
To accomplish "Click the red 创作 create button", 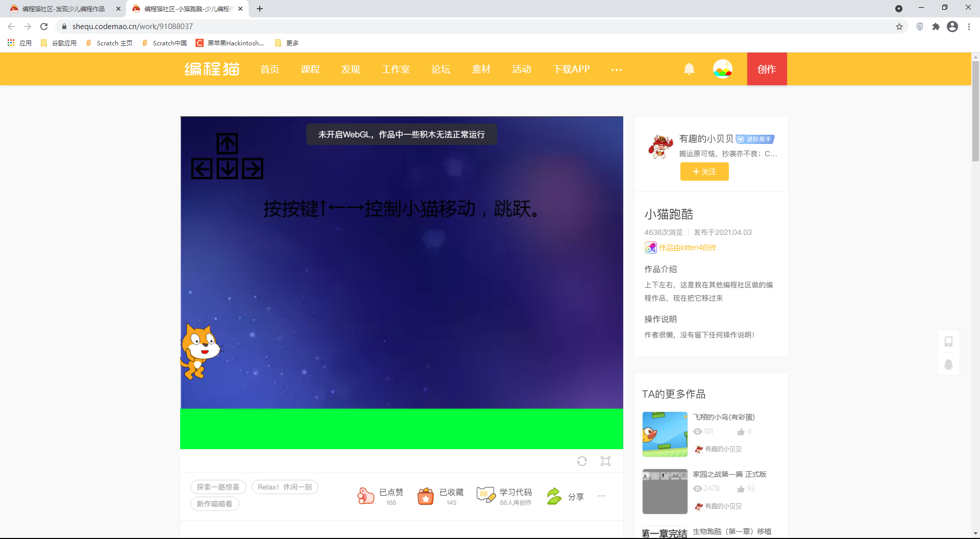I will [767, 69].
